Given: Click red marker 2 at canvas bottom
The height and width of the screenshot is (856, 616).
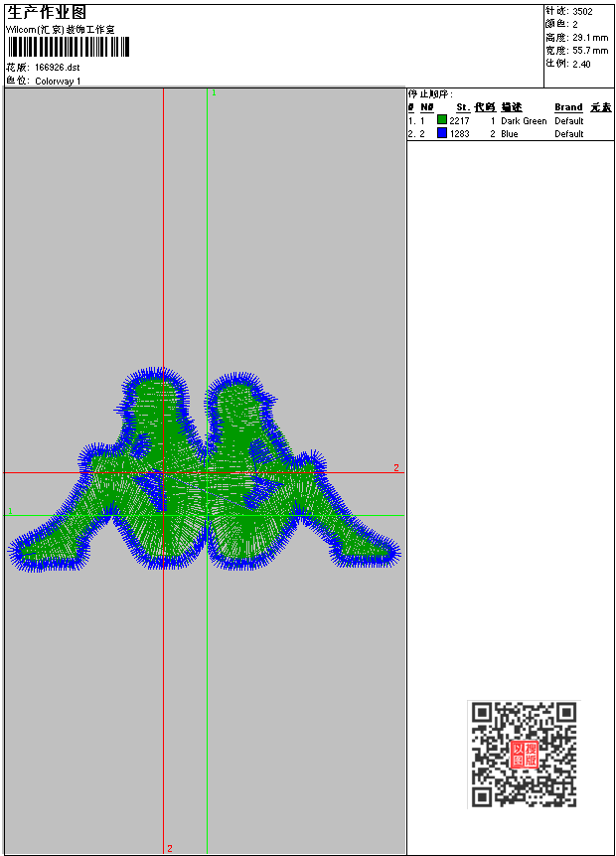Looking at the screenshot, I should point(170,848).
